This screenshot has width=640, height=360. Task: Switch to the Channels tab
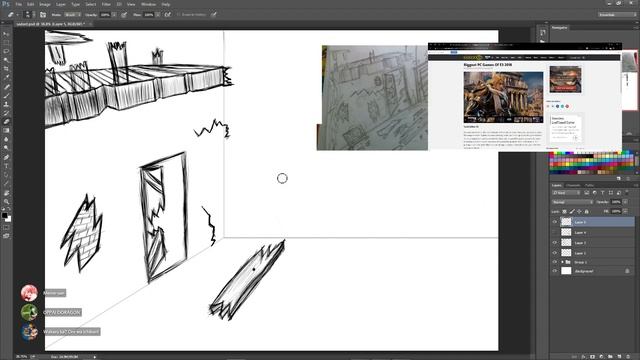pos(573,185)
